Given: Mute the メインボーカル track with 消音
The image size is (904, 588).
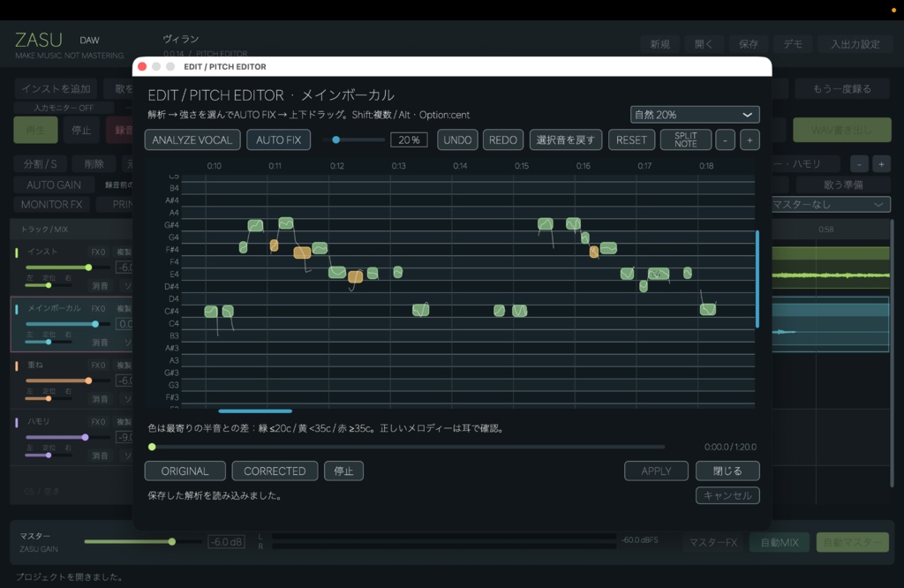Looking at the screenshot, I should coord(101,342).
